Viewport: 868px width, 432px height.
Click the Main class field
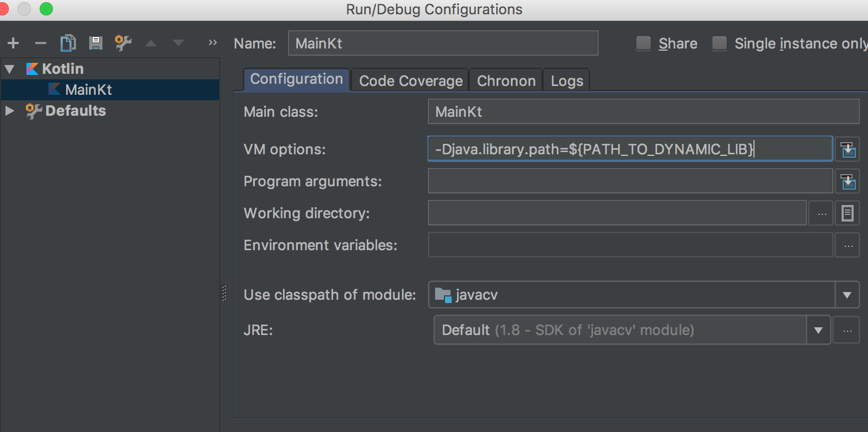point(643,111)
